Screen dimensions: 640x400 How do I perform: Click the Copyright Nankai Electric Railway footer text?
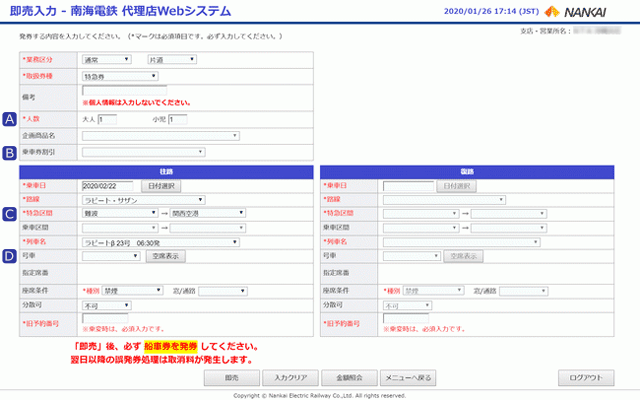(x=320, y=396)
